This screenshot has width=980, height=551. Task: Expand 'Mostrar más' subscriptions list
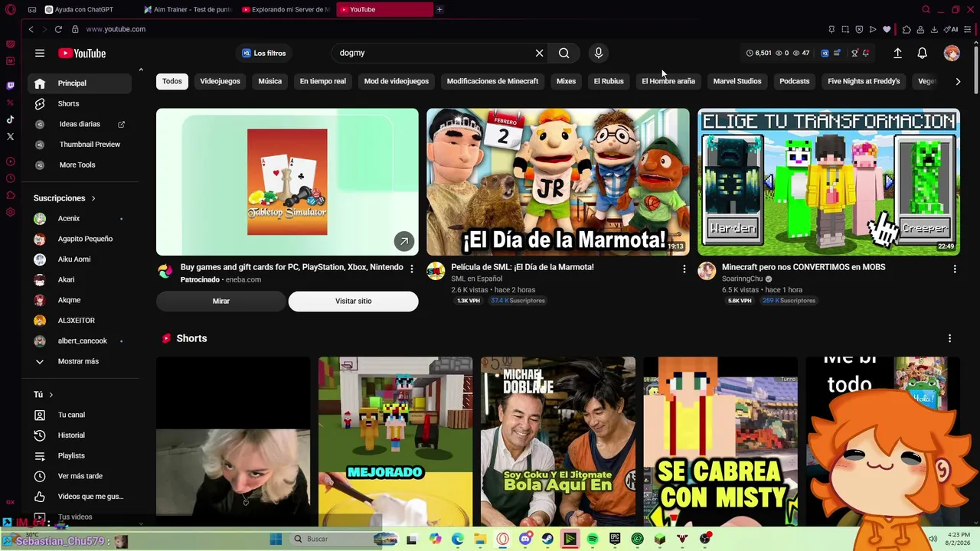pyautogui.click(x=77, y=361)
